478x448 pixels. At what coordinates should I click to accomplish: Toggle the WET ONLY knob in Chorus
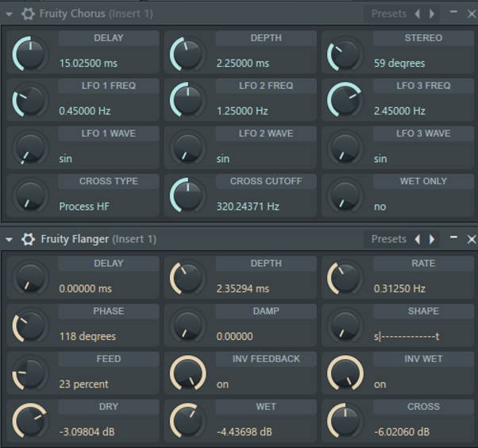pos(345,196)
